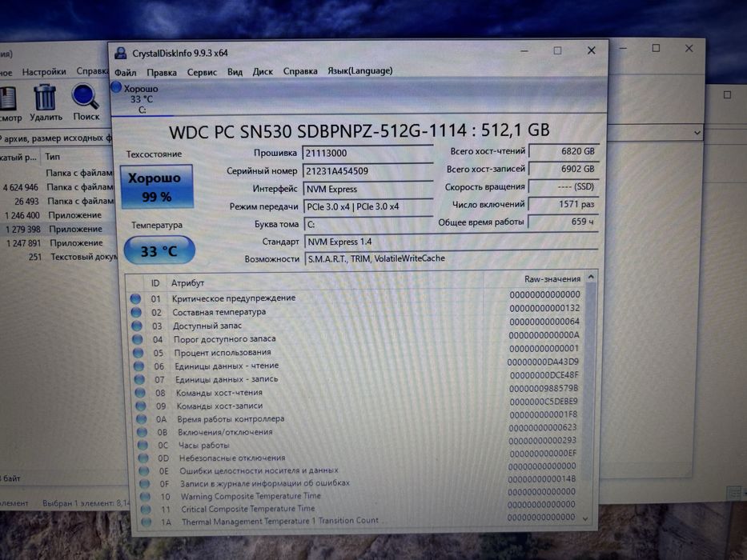The height and width of the screenshot is (560, 747).
Task: Click status icon for Записи в журнале row
Action: [144, 484]
